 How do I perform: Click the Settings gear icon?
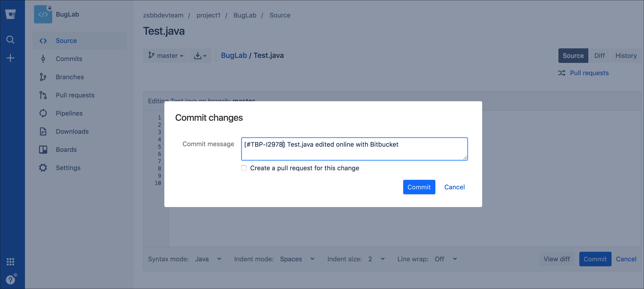point(43,168)
